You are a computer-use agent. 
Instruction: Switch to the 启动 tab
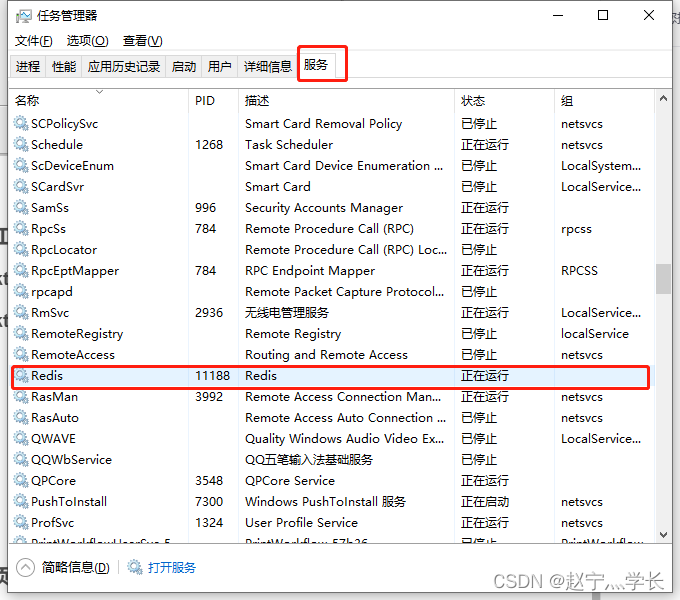click(x=183, y=66)
